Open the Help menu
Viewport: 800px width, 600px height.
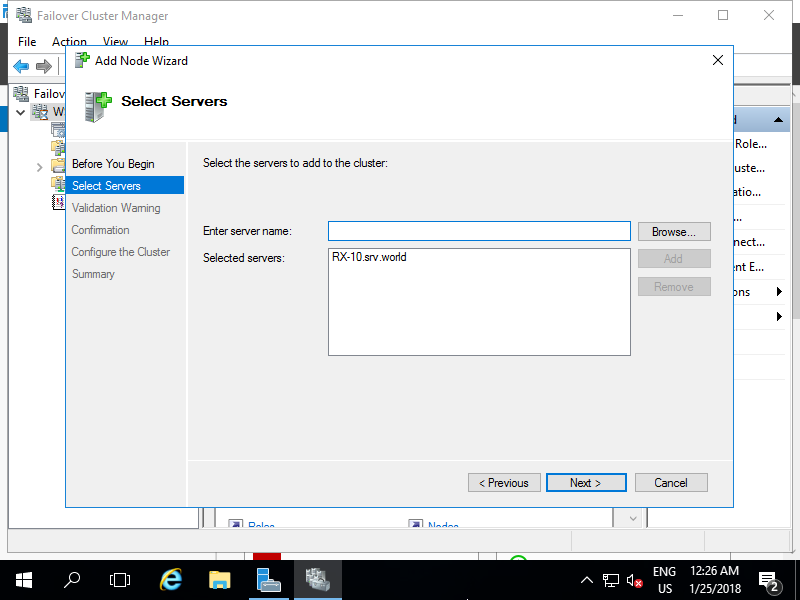(156, 42)
